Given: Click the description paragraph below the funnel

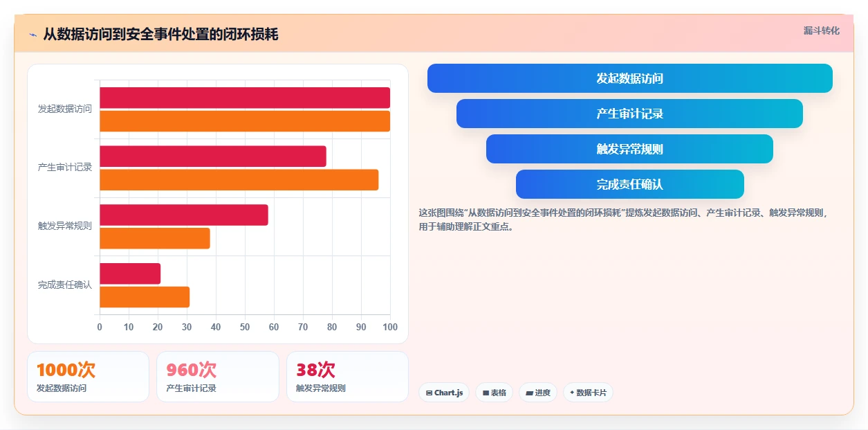Looking at the screenshot, I should [x=624, y=220].
